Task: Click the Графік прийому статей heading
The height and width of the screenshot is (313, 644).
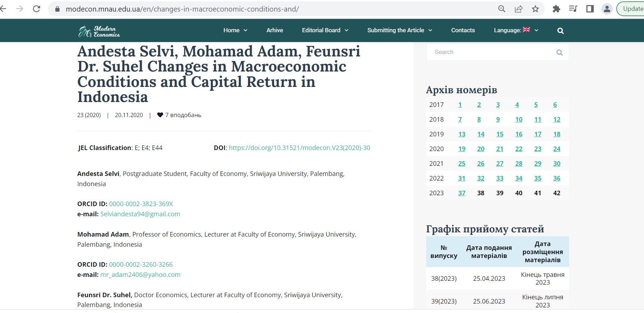Action: 485,229
